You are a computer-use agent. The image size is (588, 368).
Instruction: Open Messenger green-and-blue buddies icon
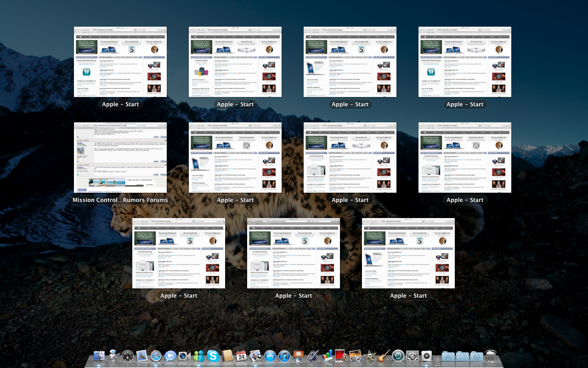(x=199, y=356)
